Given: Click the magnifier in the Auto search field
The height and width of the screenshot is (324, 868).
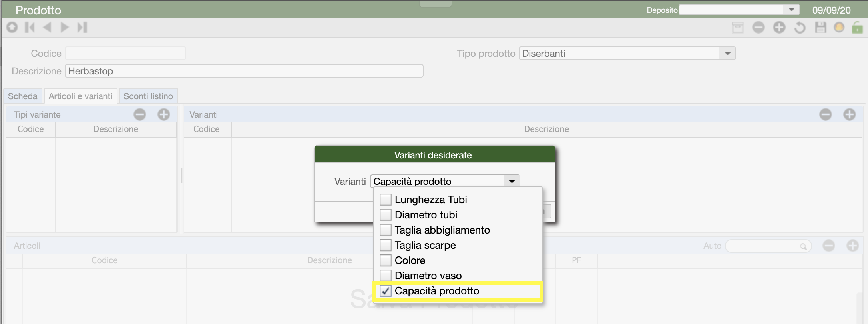Looking at the screenshot, I should 803,246.
